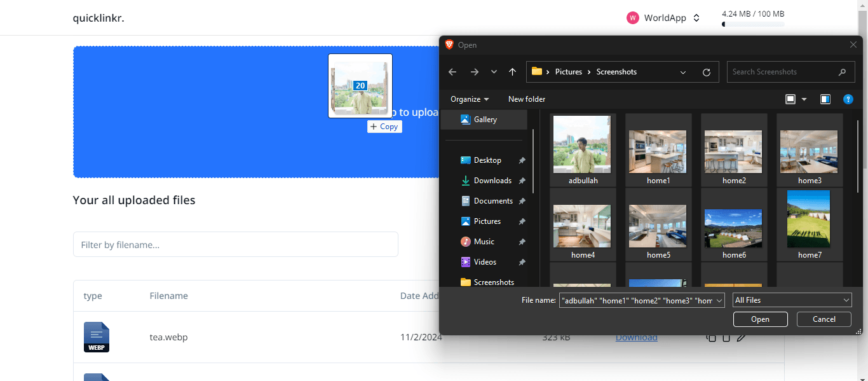Click the quicklinkr. logo on the webpage

pos(98,18)
